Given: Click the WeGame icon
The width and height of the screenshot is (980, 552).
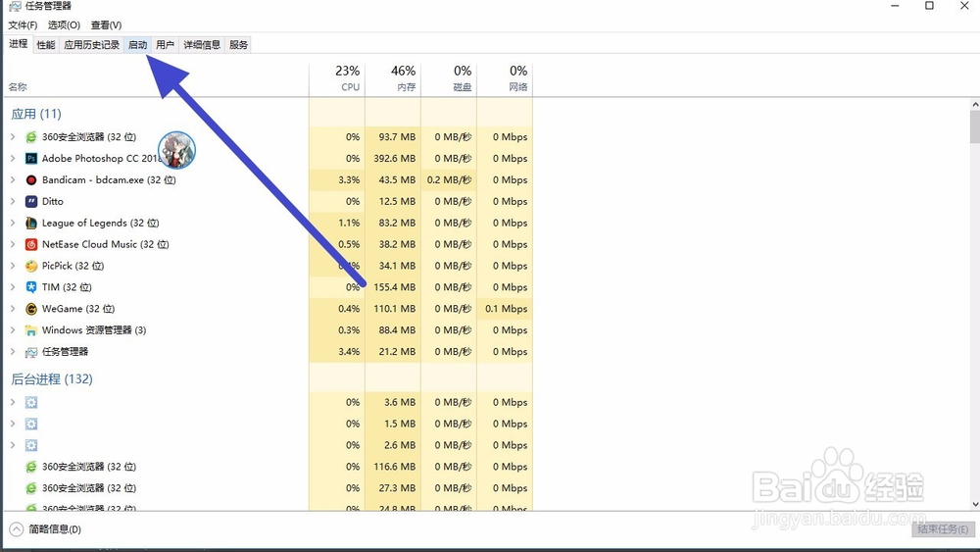Looking at the screenshot, I should (x=31, y=309).
